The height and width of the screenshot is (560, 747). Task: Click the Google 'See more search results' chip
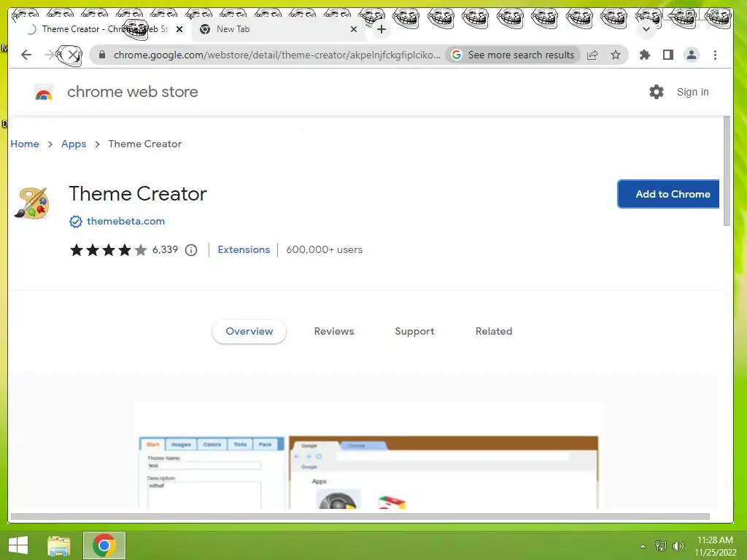513,55
